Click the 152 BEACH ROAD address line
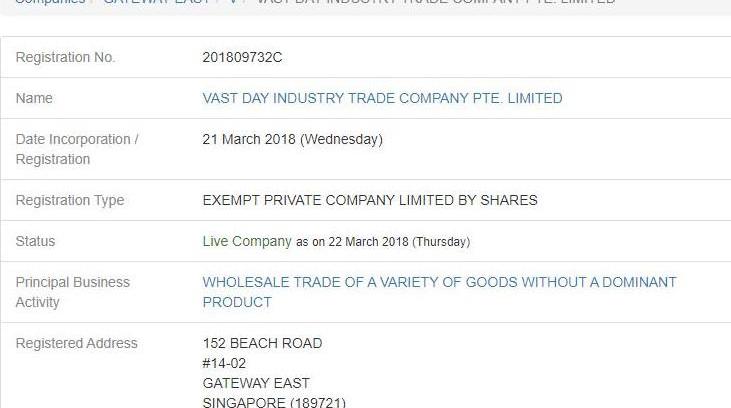The height and width of the screenshot is (408, 731). pos(262,343)
